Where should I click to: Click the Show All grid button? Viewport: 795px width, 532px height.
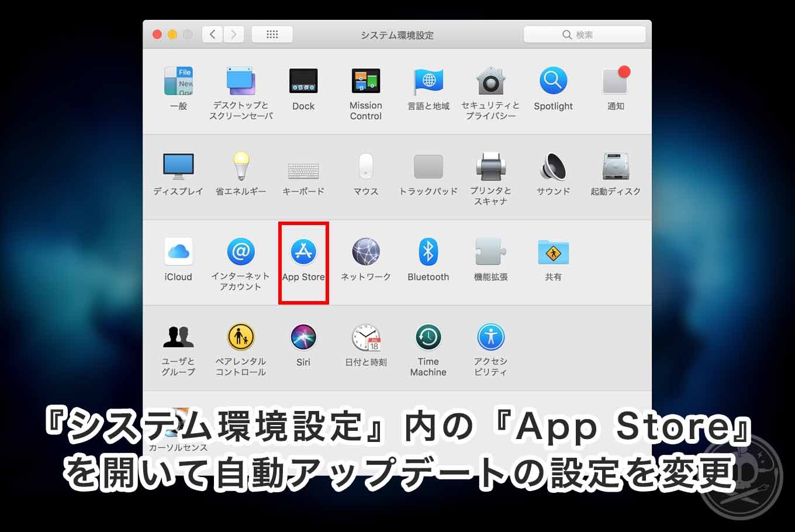(x=272, y=34)
